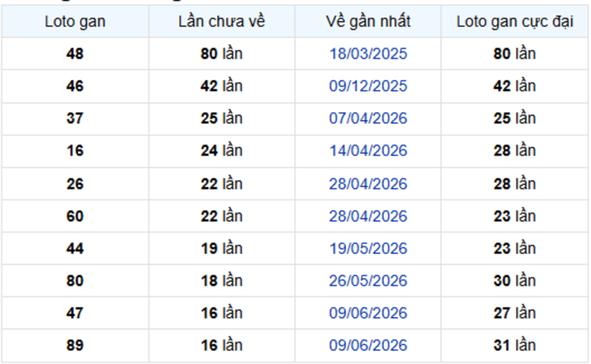Open the 18/03/2025 date link

coord(368,54)
